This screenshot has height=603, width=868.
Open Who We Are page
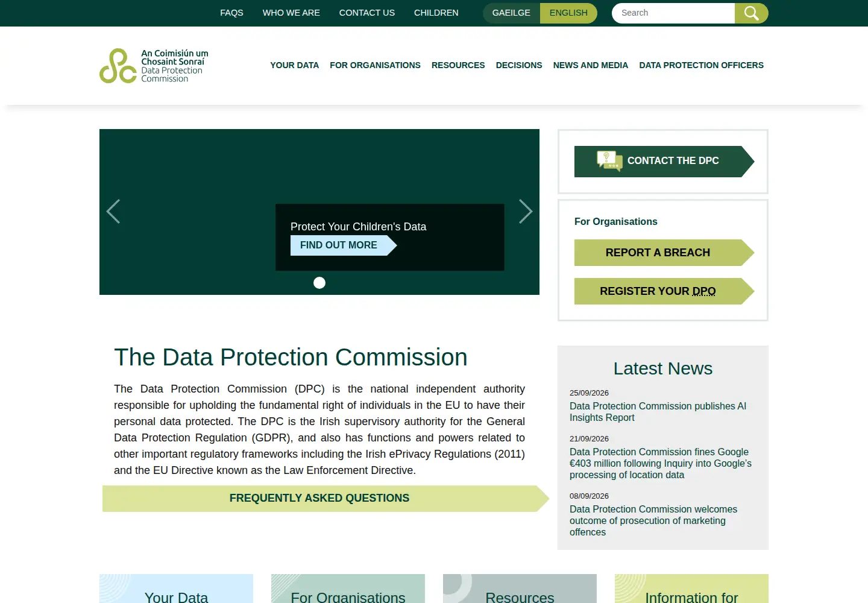click(x=291, y=13)
